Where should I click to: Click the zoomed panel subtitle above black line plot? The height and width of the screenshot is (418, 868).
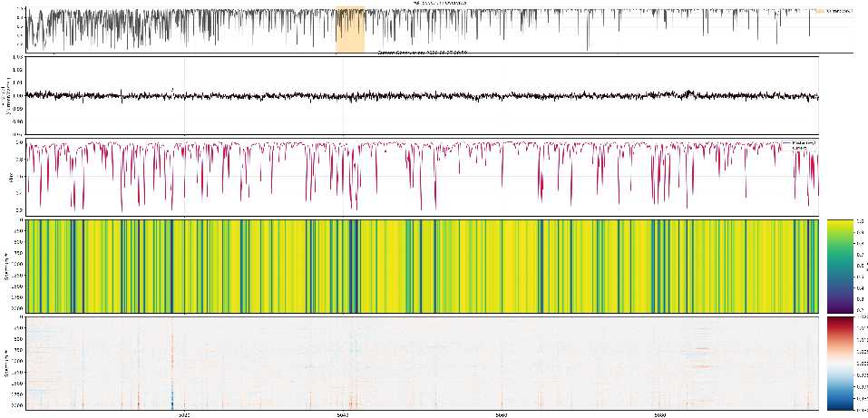pyautogui.click(x=422, y=54)
